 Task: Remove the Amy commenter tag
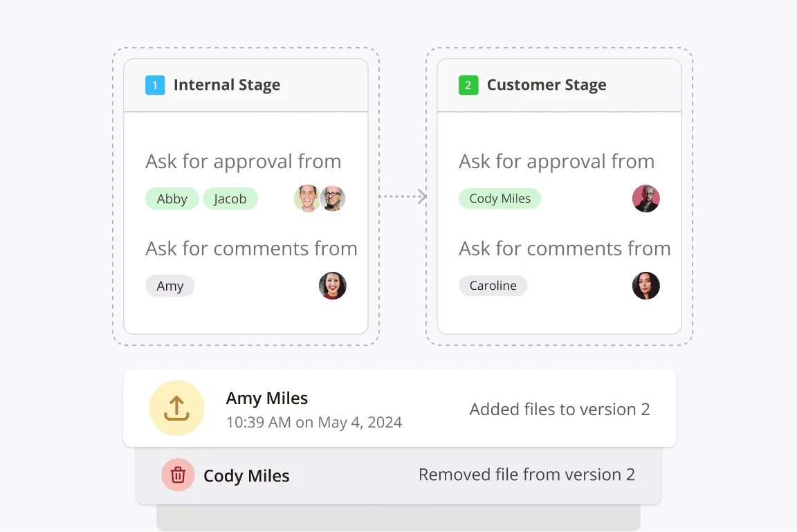[x=170, y=285]
